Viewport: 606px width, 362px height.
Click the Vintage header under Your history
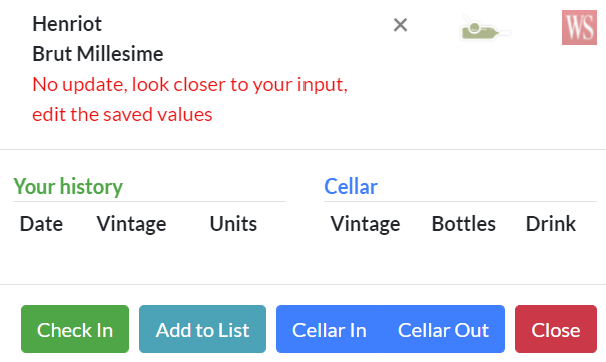[x=131, y=224]
